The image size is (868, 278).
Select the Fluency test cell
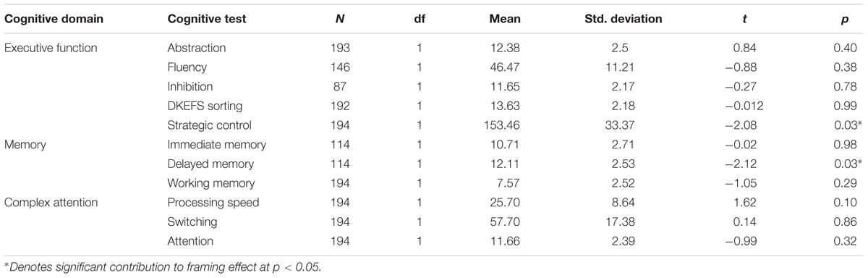point(187,67)
